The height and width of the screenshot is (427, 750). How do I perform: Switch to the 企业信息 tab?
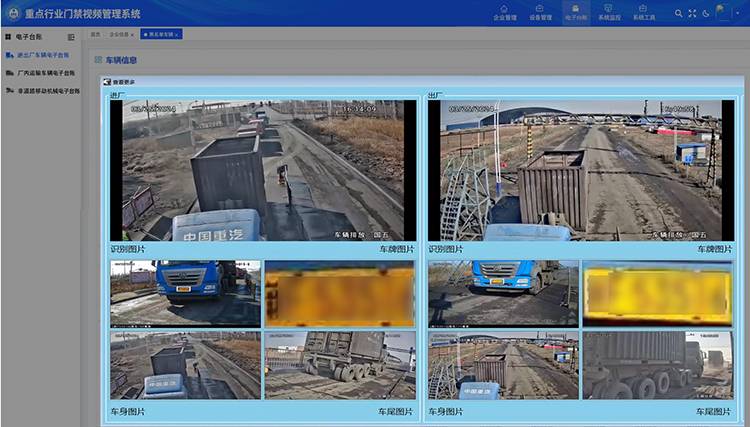tap(118, 34)
